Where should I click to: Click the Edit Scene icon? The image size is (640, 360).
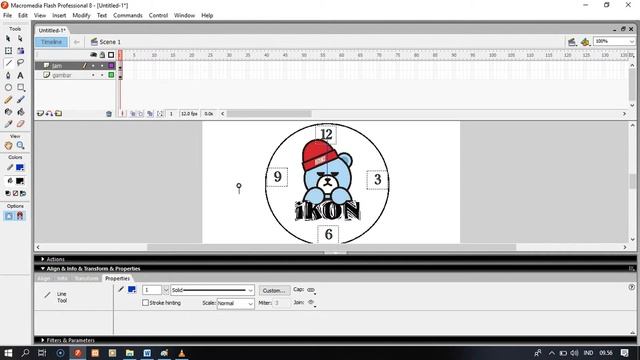pos(572,42)
